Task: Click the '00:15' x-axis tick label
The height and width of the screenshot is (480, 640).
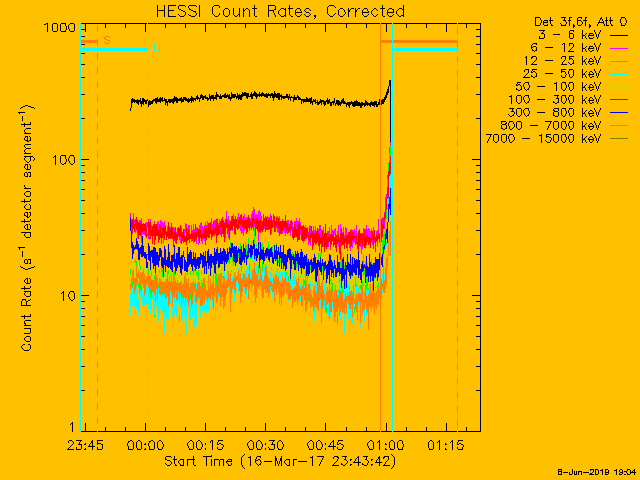Action: point(205,445)
